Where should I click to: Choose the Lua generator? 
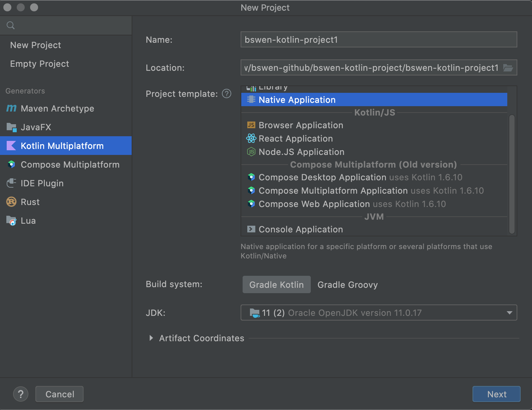(x=66, y=220)
